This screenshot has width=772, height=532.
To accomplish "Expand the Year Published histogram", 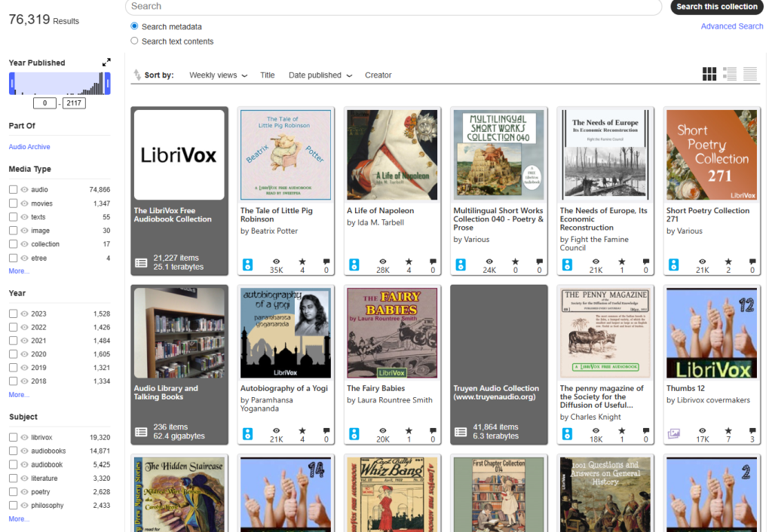I will click(106, 63).
